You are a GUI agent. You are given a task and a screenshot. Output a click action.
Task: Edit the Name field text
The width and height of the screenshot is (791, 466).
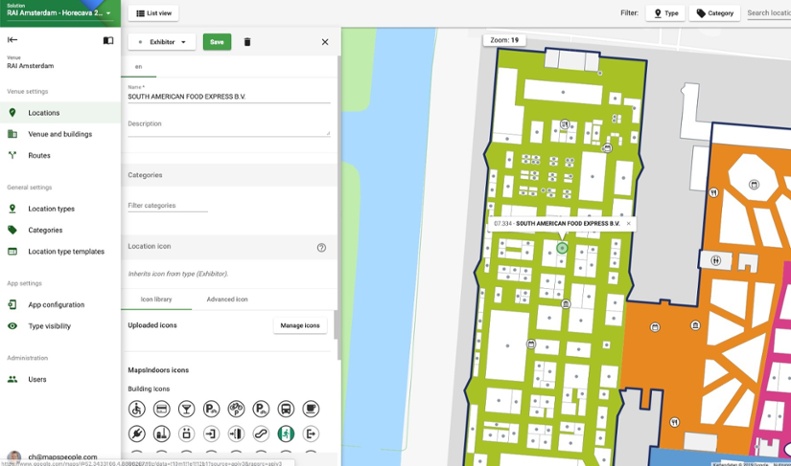(229, 96)
